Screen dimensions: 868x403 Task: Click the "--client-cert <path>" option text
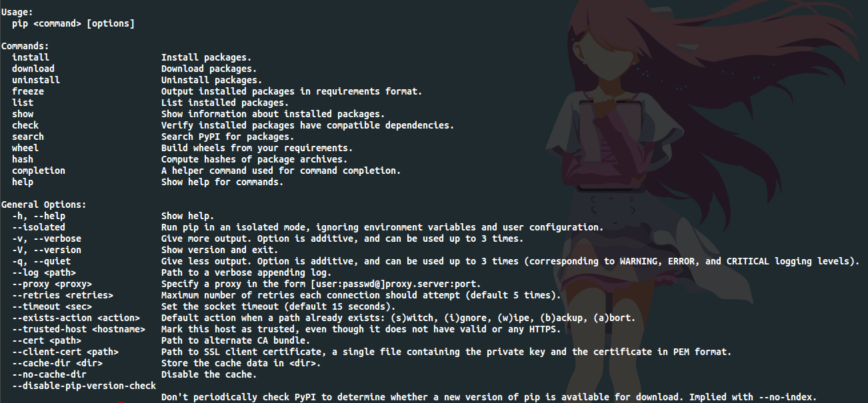[65, 352]
